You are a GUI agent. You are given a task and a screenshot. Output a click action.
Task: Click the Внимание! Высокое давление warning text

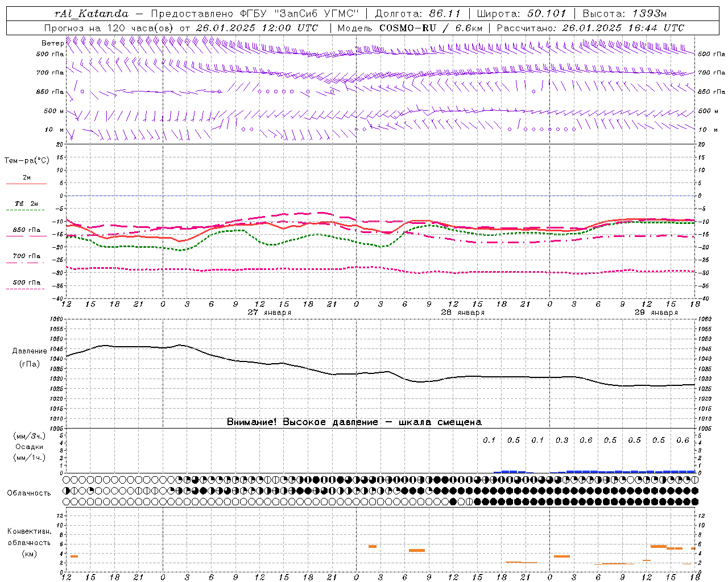(354, 422)
